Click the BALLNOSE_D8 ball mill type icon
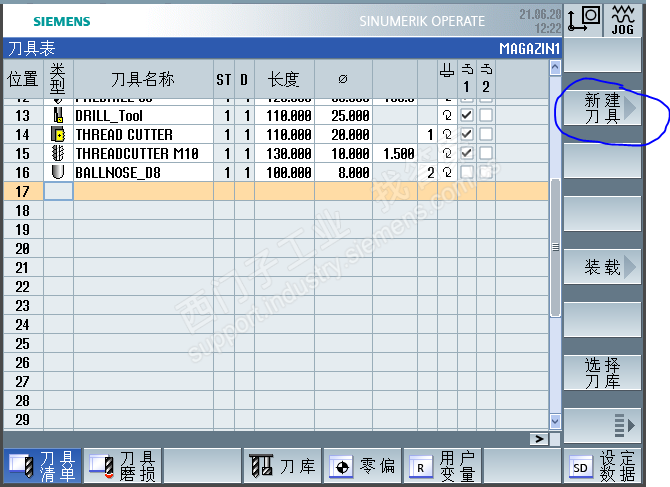 pos(58,172)
